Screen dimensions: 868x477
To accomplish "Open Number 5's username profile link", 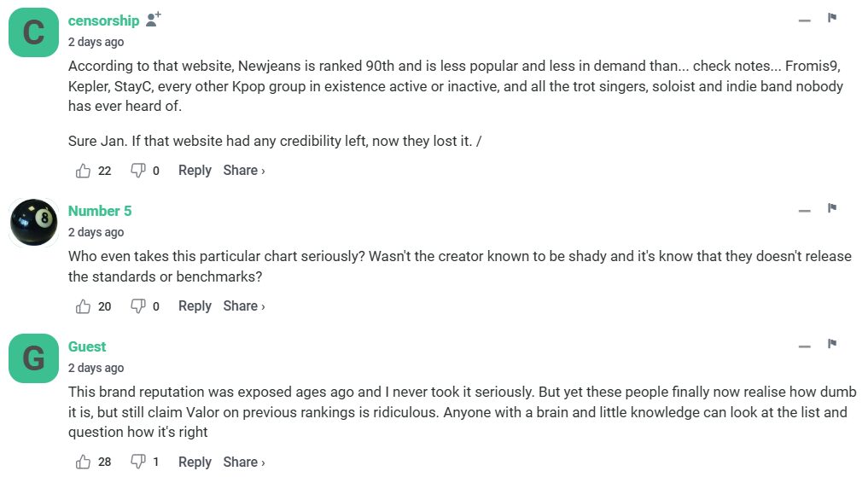I will tap(100, 211).
